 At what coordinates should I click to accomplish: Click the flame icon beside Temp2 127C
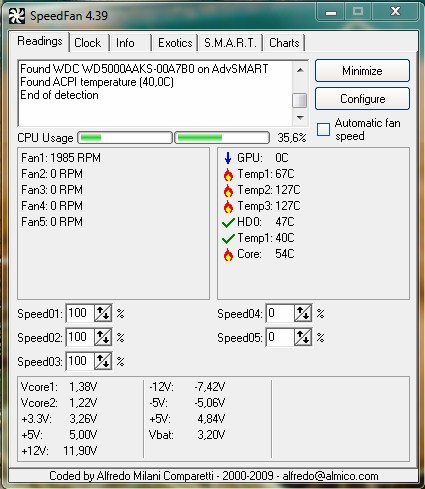[x=228, y=190]
